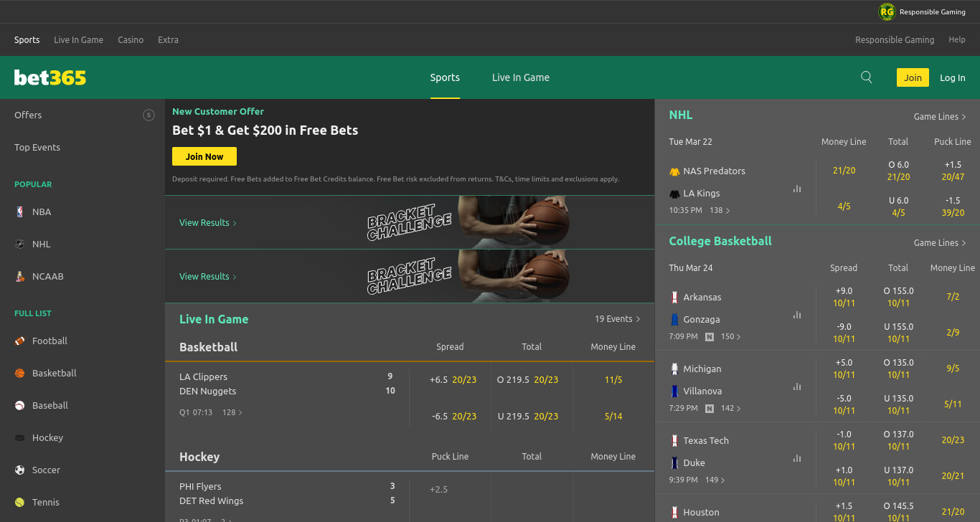Image resolution: width=980 pixels, height=522 pixels.
Task: Open first Bracket Challenge View Results
Action: tap(208, 223)
